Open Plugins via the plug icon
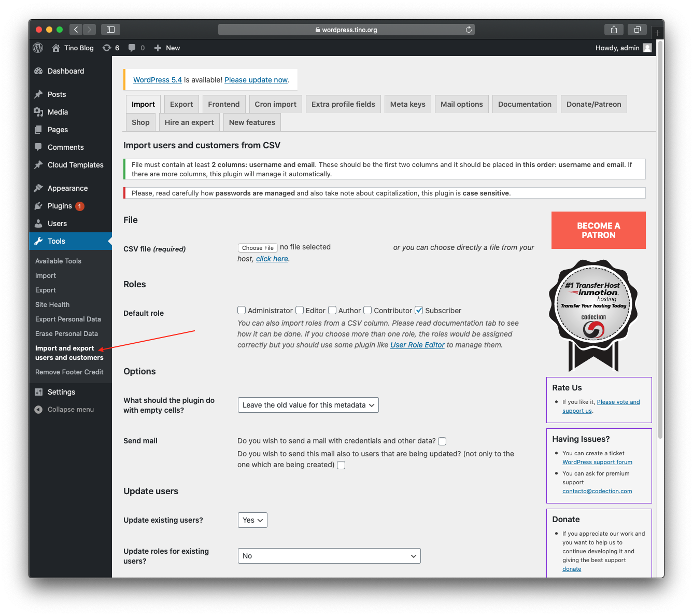The height and width of the screenshot is (616, 693). 38,206
